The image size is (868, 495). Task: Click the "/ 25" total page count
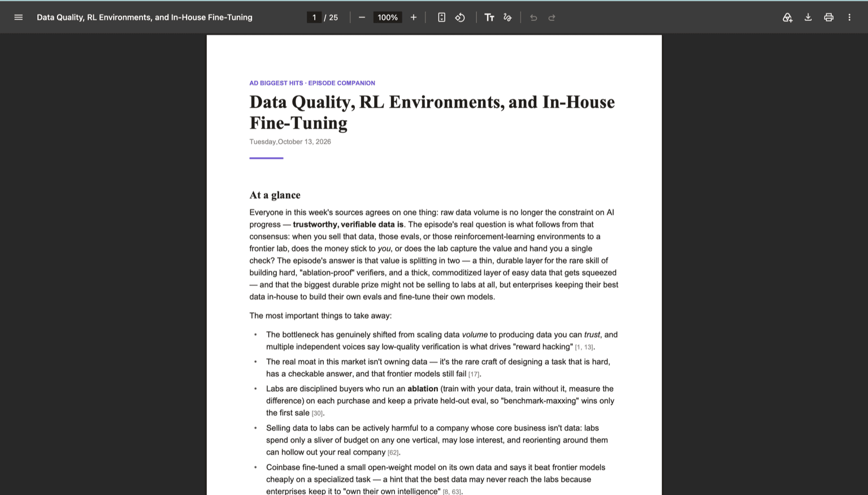331,18
